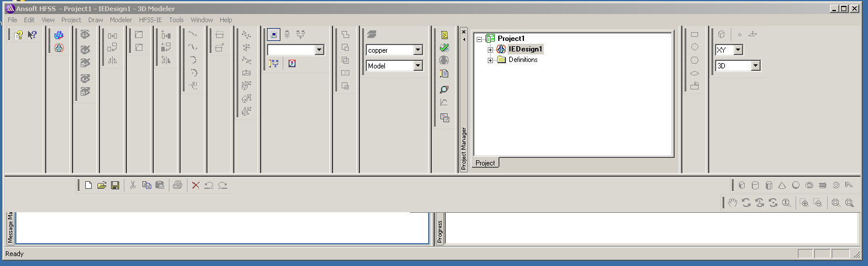The image size is (868, 266).
Task: Open the Draw menu
Action: click(x=95, y=20)
